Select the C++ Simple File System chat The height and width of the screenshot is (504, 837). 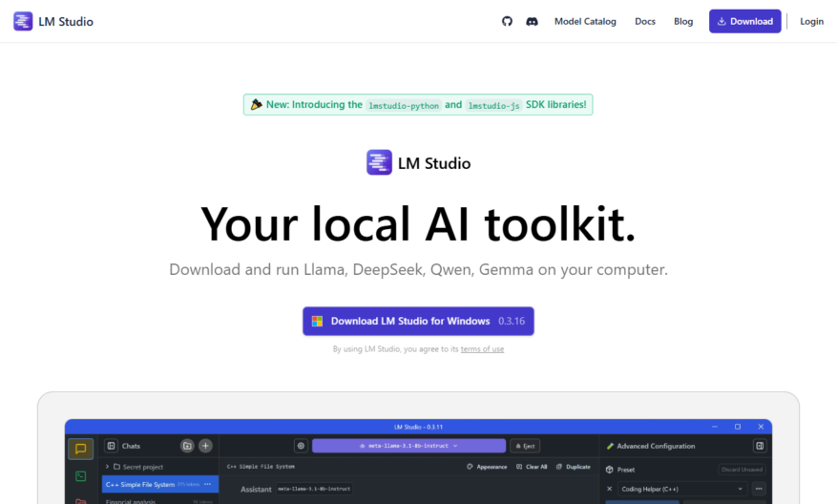[160, 484]
